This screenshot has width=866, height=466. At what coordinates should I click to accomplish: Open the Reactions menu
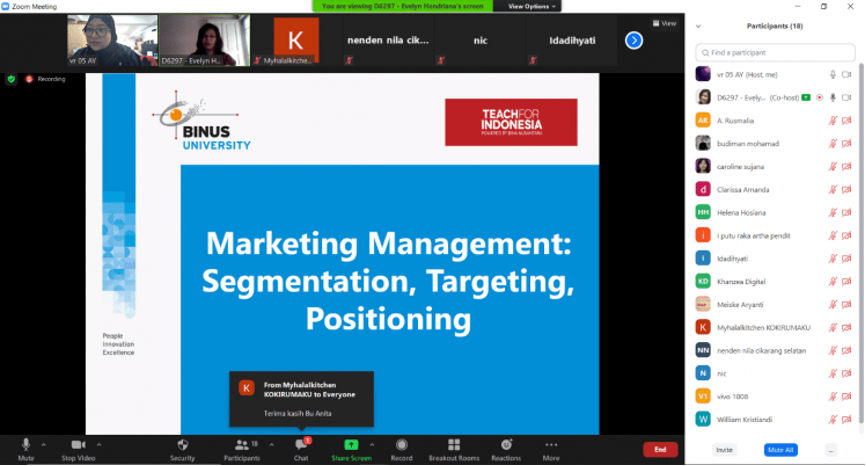coord(506,449)
